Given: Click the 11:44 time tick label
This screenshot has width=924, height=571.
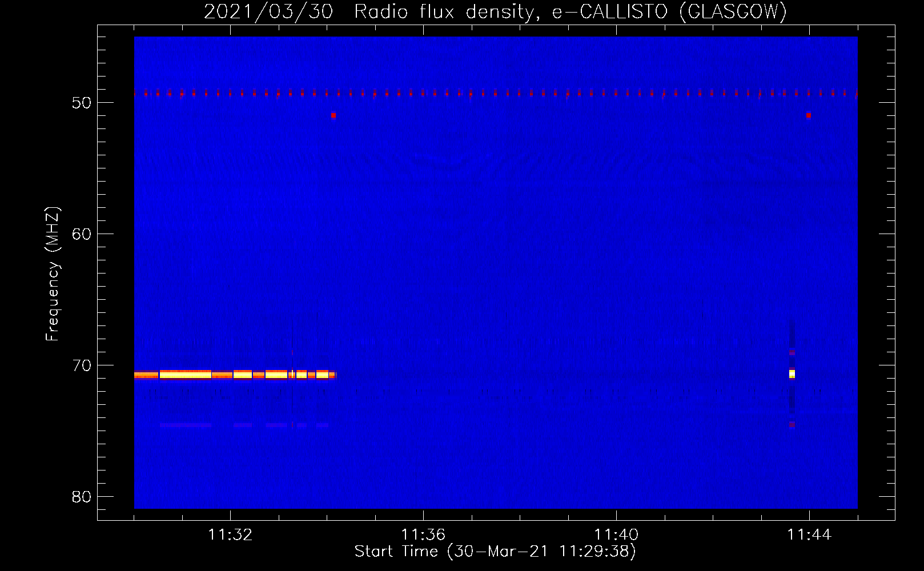Looking at the screenshot, I should point(809,535).
